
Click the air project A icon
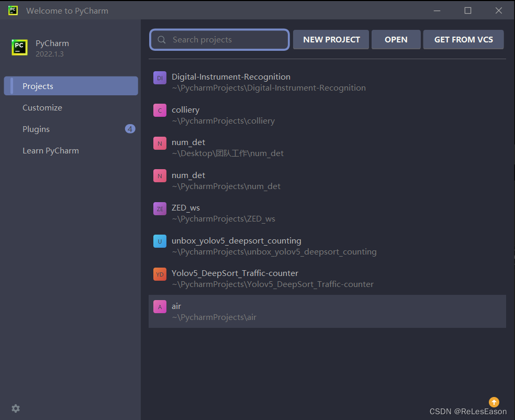click(x=160, y=306)
